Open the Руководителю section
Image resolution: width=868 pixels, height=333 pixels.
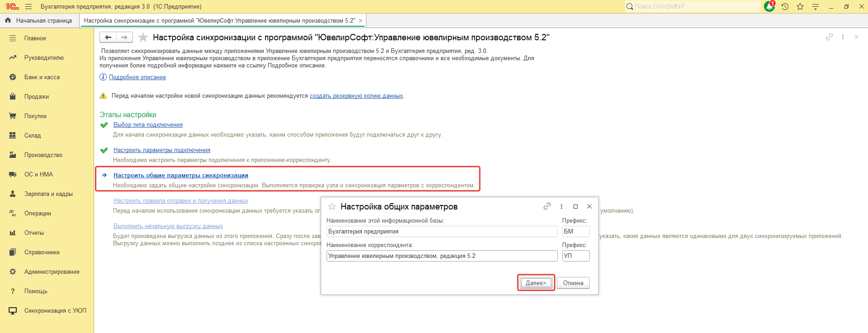click(x=44, y=58)
